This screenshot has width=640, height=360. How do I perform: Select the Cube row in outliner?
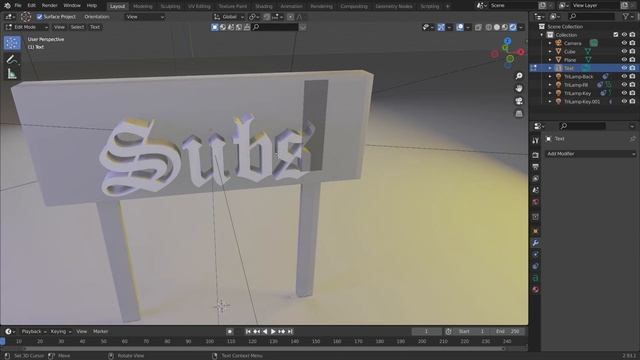569,51
